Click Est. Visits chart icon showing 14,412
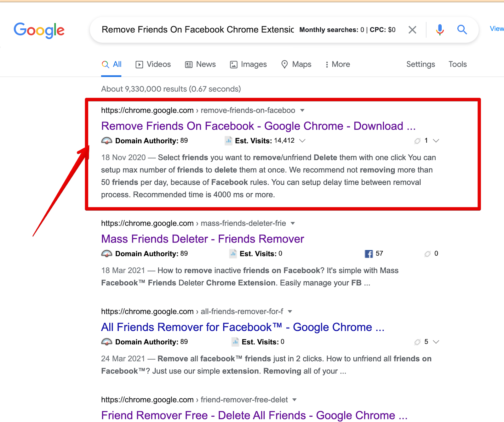 (x=229, y=140)
